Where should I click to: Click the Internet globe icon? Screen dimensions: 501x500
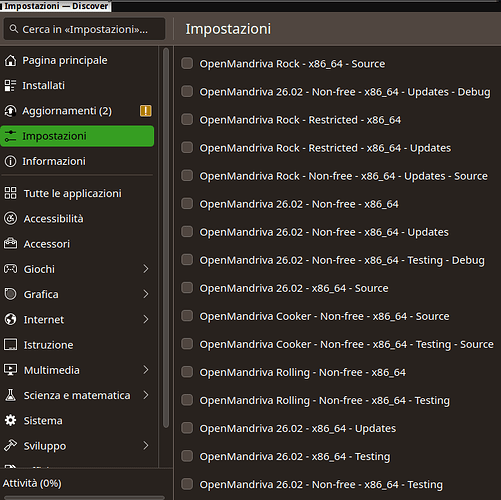pyautogui.click(x=10, y=319)
